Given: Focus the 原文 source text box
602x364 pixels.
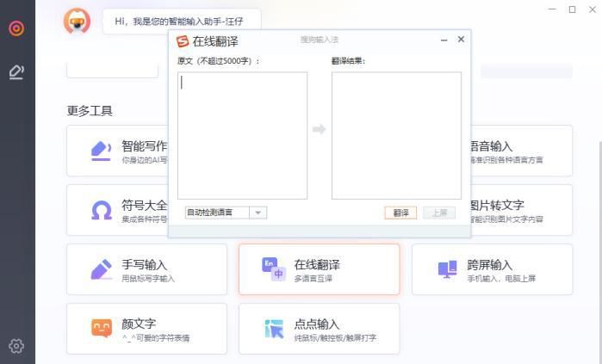Looking at the screenshot, I should 243,135.
